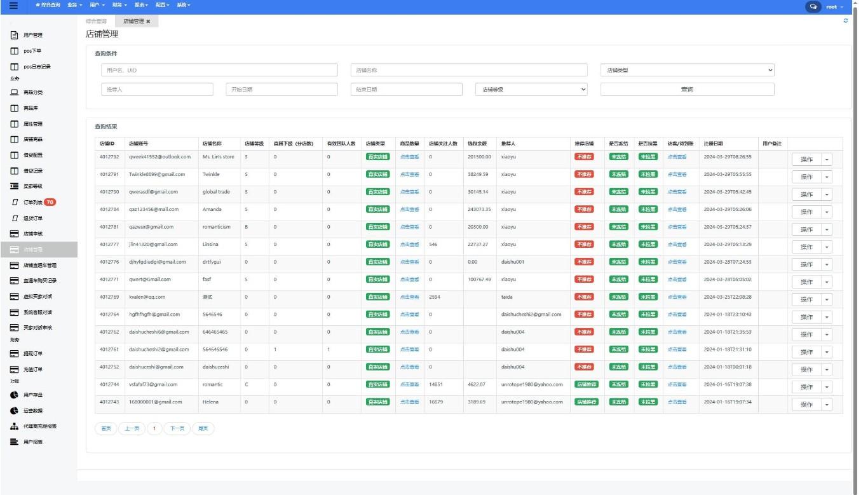Open 用户管理 document icon in sidebar
The height and width of the screenshot is (495, 868).
coord(14,36)
